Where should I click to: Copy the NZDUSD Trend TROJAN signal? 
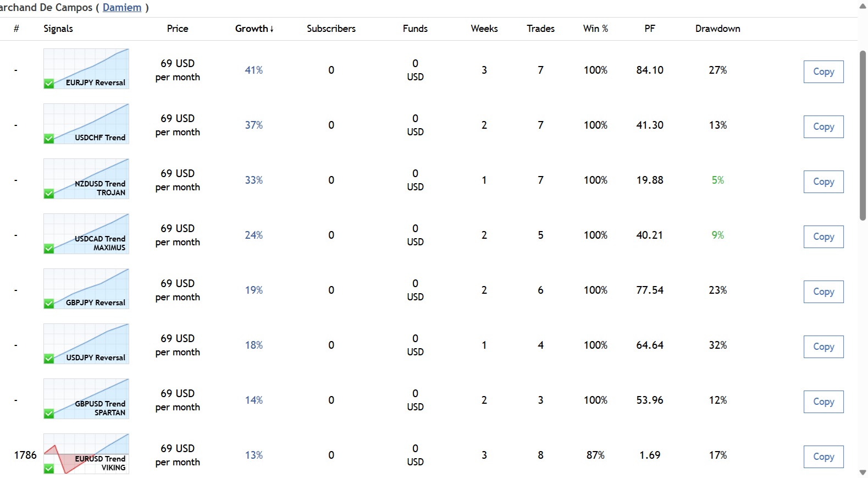(823, 182)
